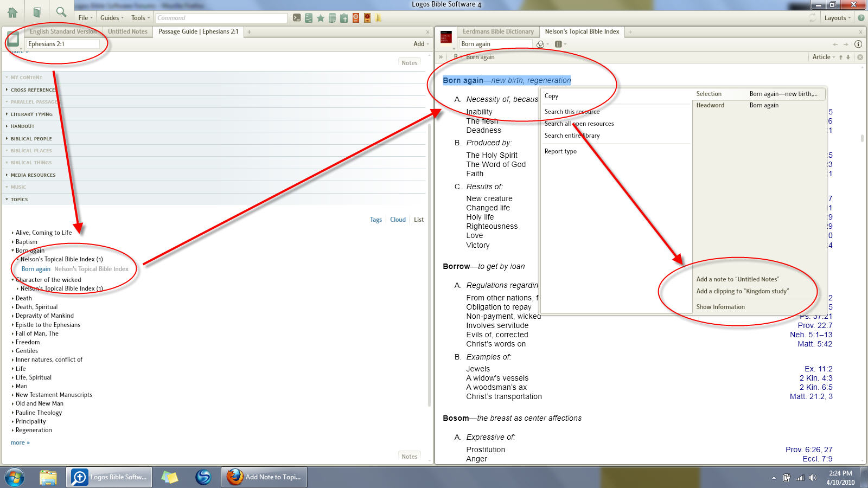Open the Born again topic link
The width and height of the screenshot is (868, 488).
tap(36, 269)
